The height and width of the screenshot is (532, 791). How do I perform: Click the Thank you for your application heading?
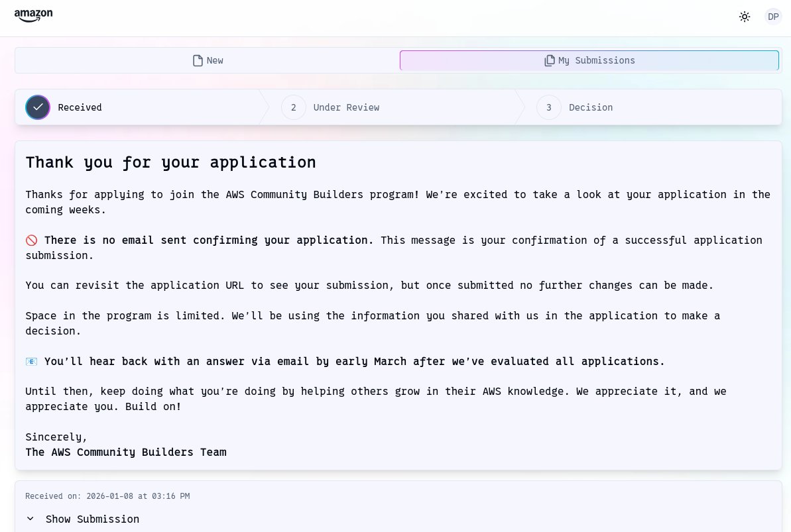point(170,162)
